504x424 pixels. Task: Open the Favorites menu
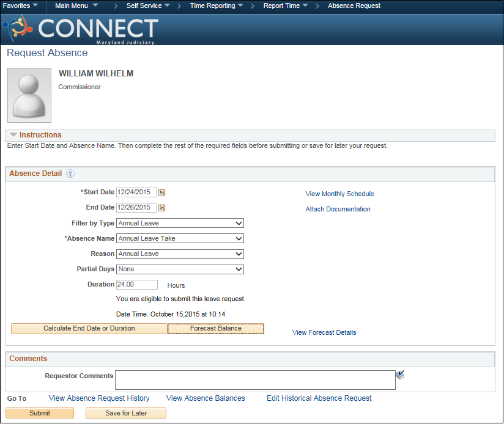(20, 5)
